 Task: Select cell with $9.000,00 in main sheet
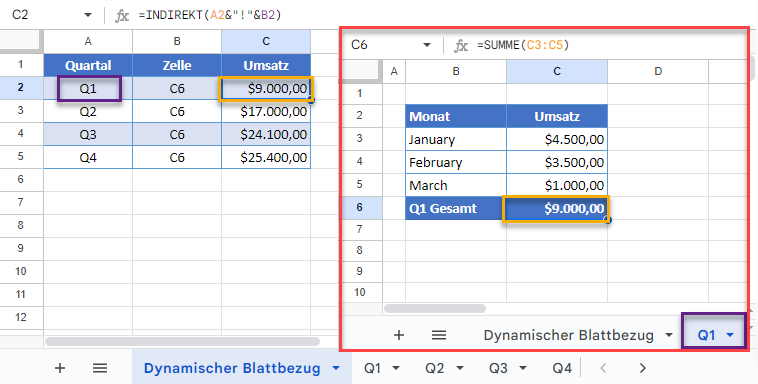point(266,89)
